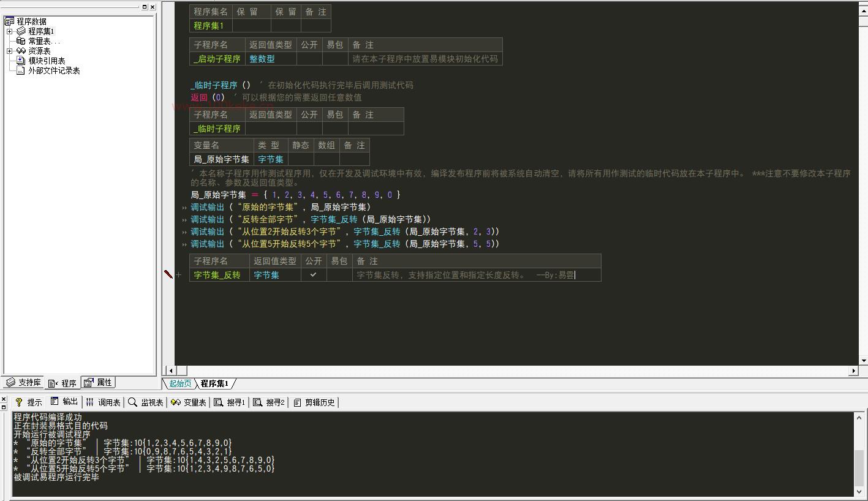Image resolution: width=868 pixels, height=501 pixels.
Task: Select the 程序数据 root node icon
Action: click(9, 21)
